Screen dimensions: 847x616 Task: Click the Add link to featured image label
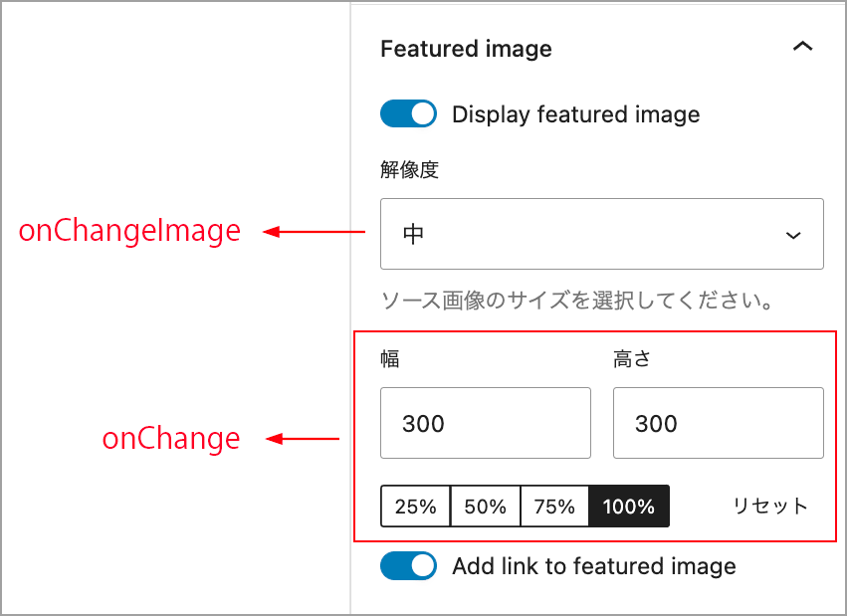click(594, 566)
